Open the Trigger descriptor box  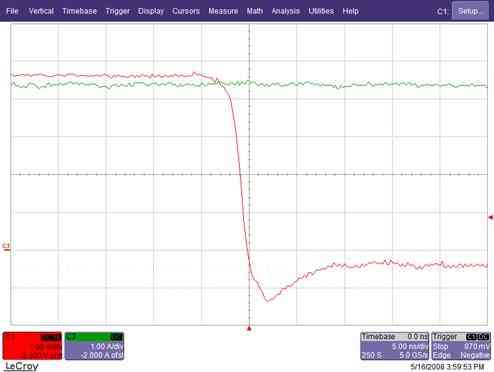pyautogui.click(x=461, y=346)
